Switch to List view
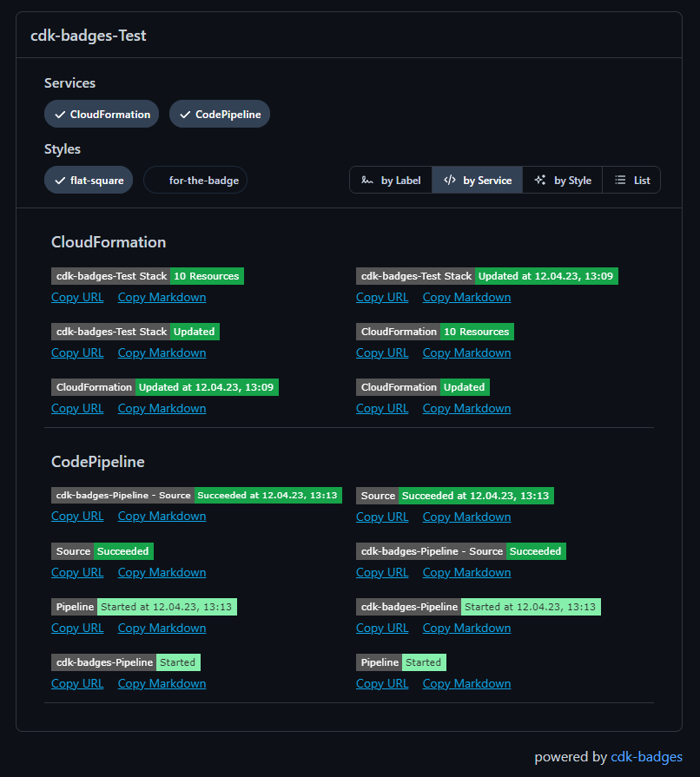Screen dimensions: 700x777 631,180
